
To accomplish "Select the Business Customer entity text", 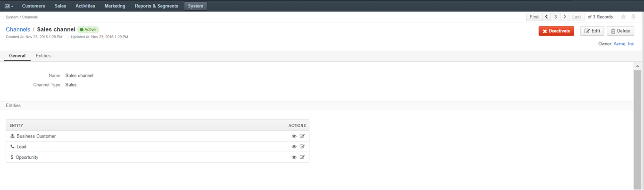I will 36,136.
